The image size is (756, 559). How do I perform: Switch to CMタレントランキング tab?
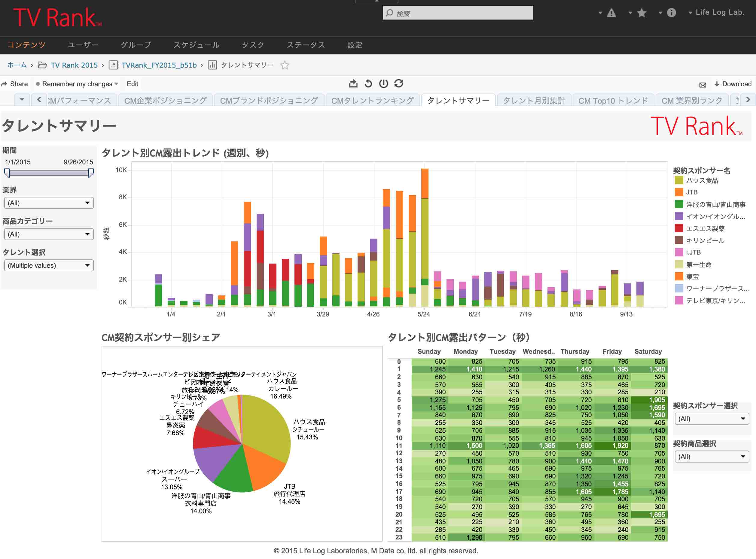pos(372,100)
